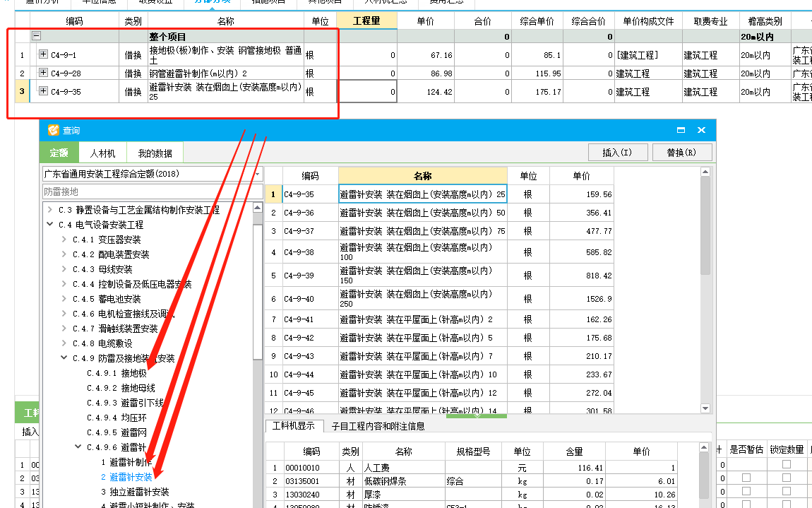
Task: Expand C.4.5 蓄电池安装 node
Action: [x=64, y=299]
